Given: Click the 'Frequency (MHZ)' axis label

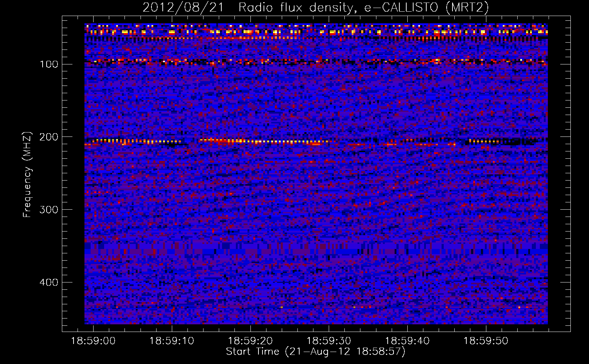Looking at the screenshot, I should click(27, 174).
